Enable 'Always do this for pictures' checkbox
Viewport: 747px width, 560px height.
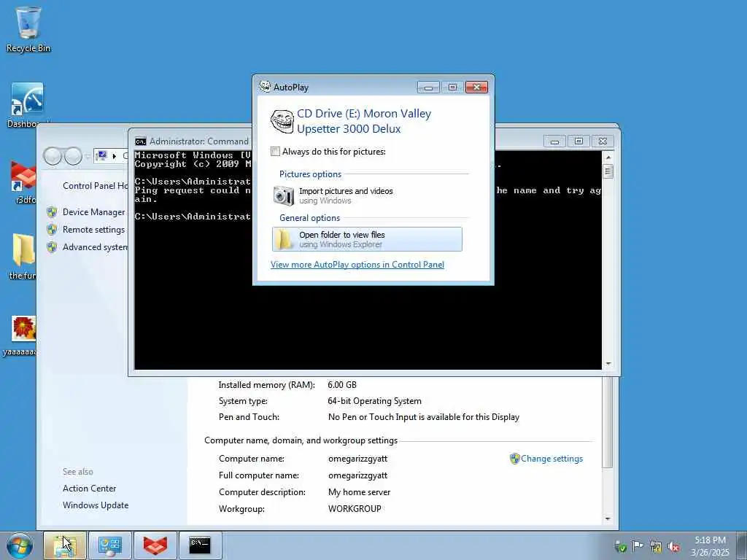pyautogui.click(x=275, y=152)
